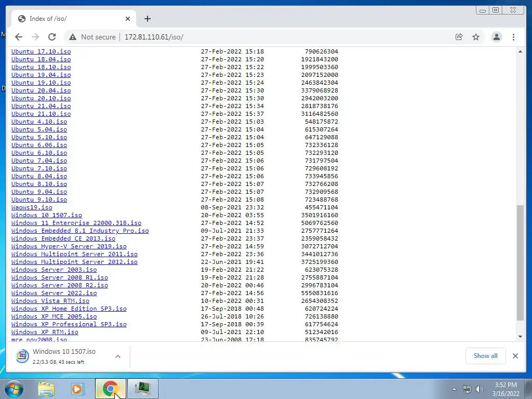Open the volume speaker tray icon
Image resolution: width=532 pixels, height=399 pixels.
[480, 389]
